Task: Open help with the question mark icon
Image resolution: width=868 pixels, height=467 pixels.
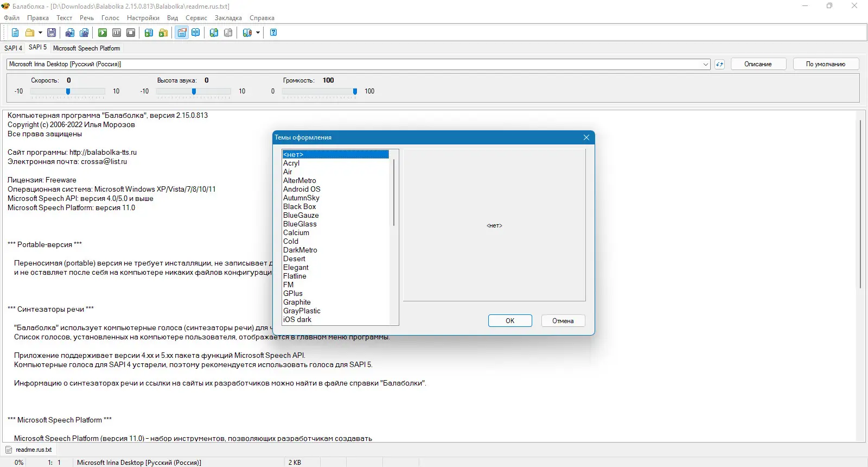Action: (x=273, y=33)
